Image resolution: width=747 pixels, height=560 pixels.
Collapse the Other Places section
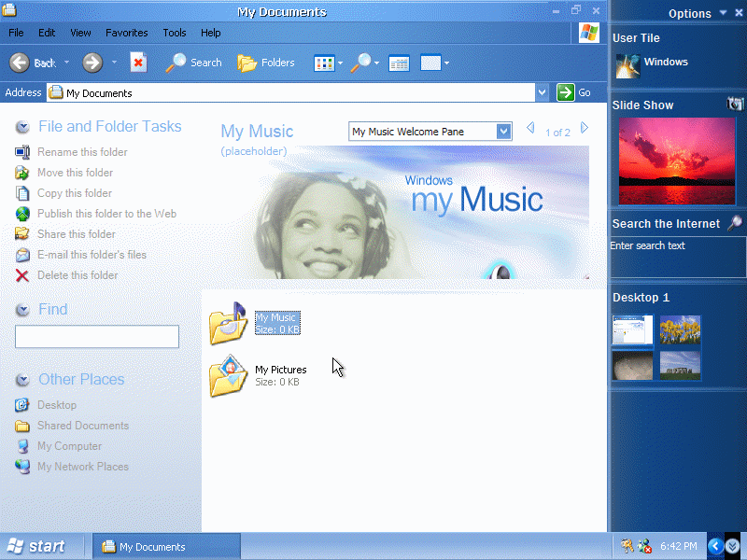[22, 380]
